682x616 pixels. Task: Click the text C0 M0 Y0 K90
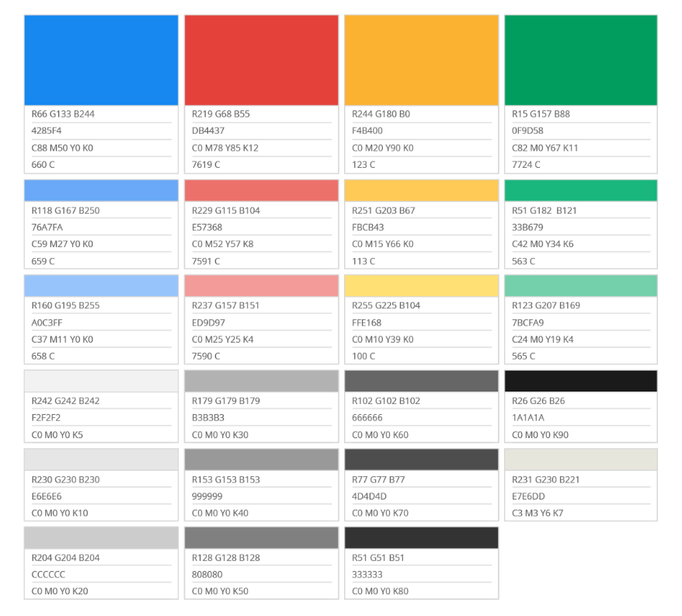(x=540, y=434)
